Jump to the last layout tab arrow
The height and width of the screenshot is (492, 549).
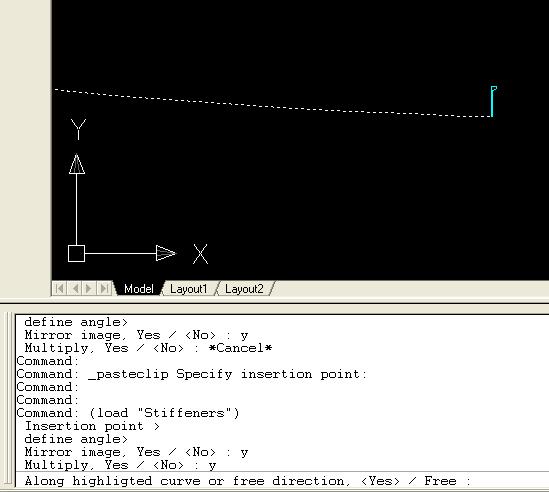[x=104, y=289]
